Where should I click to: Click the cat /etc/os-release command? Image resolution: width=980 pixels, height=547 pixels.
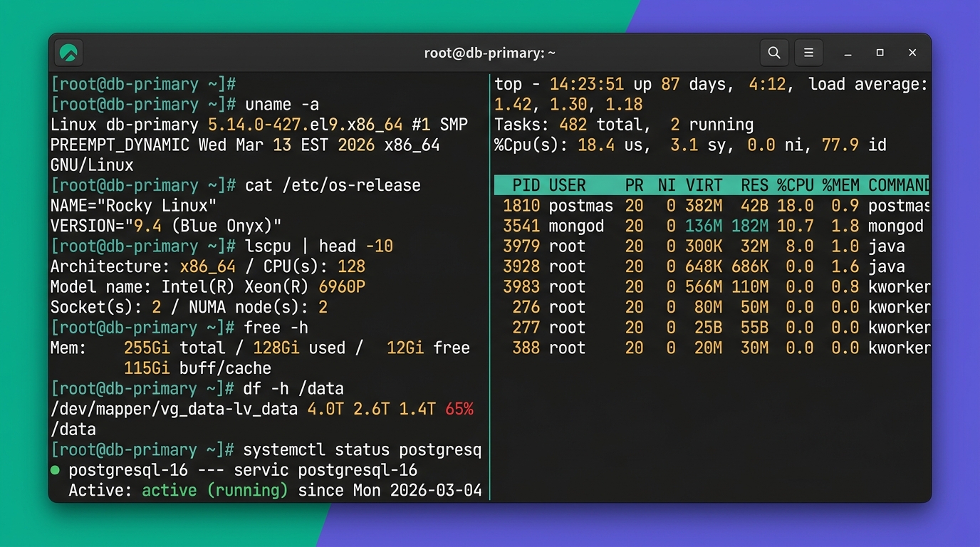tap(333, 185)
